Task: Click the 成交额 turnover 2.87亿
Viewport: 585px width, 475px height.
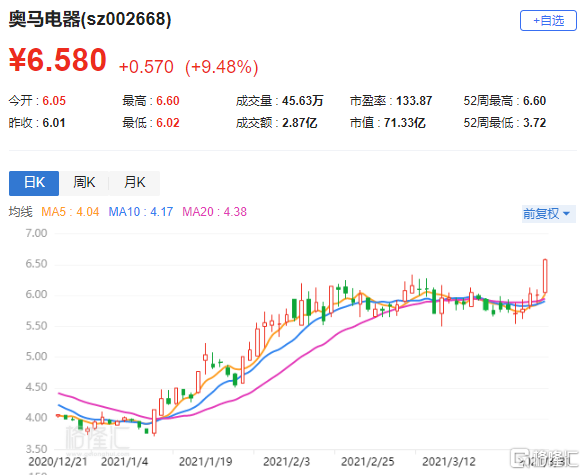Action: (x=300, y=123)
